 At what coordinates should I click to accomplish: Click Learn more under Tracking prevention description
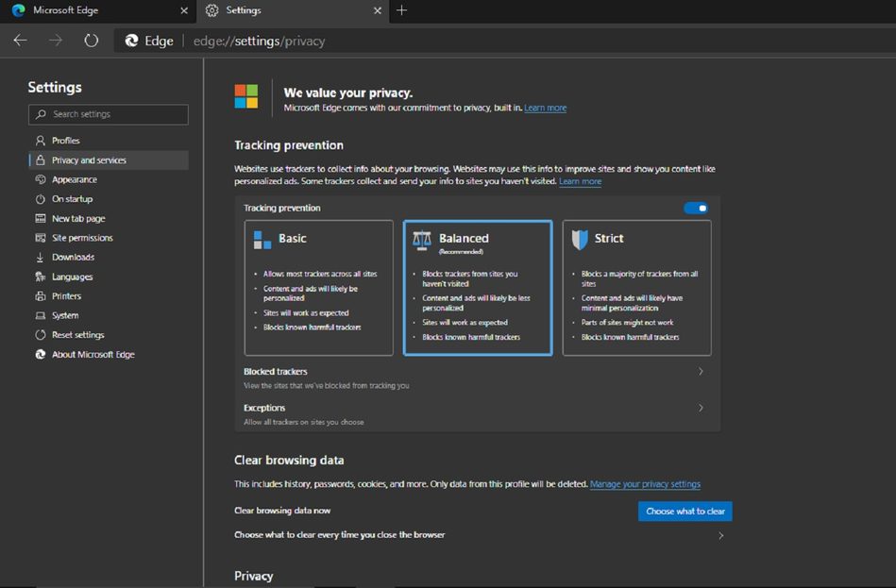pos(580,181)
